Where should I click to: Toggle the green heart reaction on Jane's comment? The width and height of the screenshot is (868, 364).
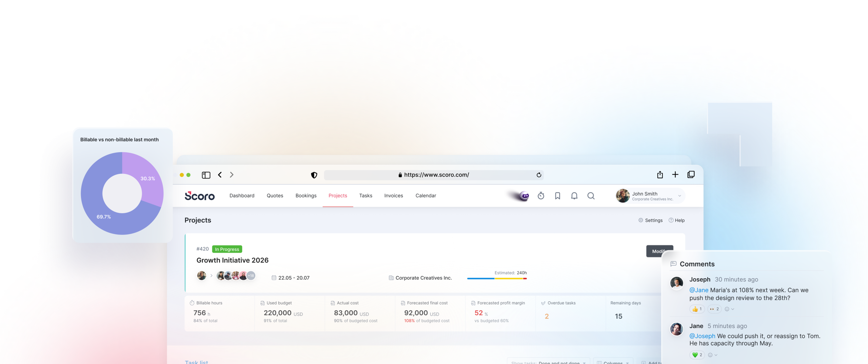click(x=697, y=355)
